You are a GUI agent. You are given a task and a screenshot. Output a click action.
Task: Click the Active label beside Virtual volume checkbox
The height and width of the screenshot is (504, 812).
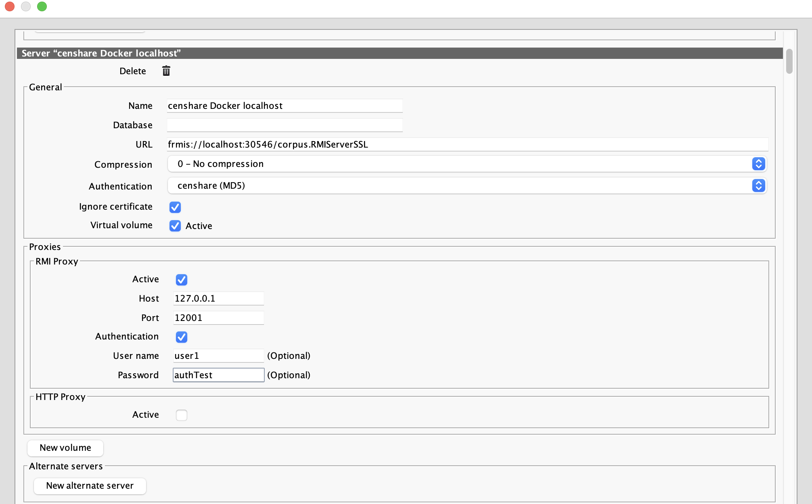pyautogui.click(x=199, y=226)
